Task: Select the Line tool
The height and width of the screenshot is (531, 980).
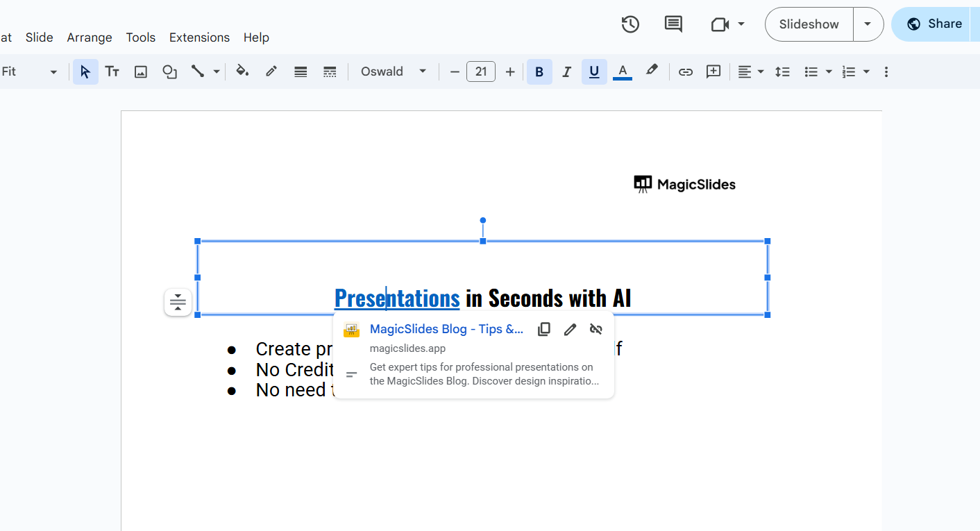Action: click(x=198, y=71)
